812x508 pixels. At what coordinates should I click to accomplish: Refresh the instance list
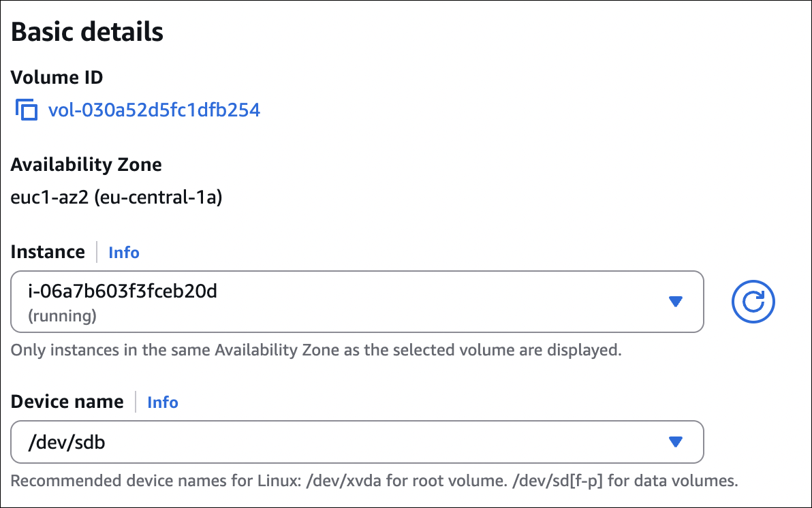(753, 301)
